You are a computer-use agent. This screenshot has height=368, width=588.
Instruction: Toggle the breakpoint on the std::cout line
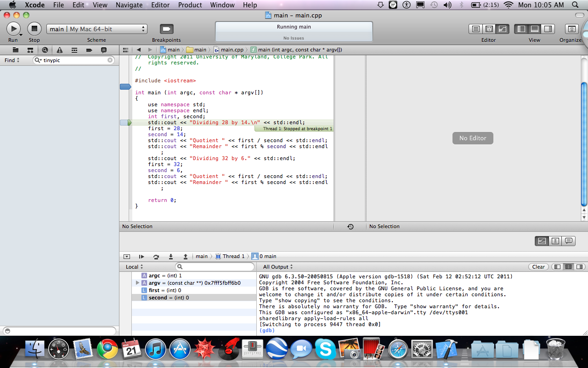click(125, 123)
